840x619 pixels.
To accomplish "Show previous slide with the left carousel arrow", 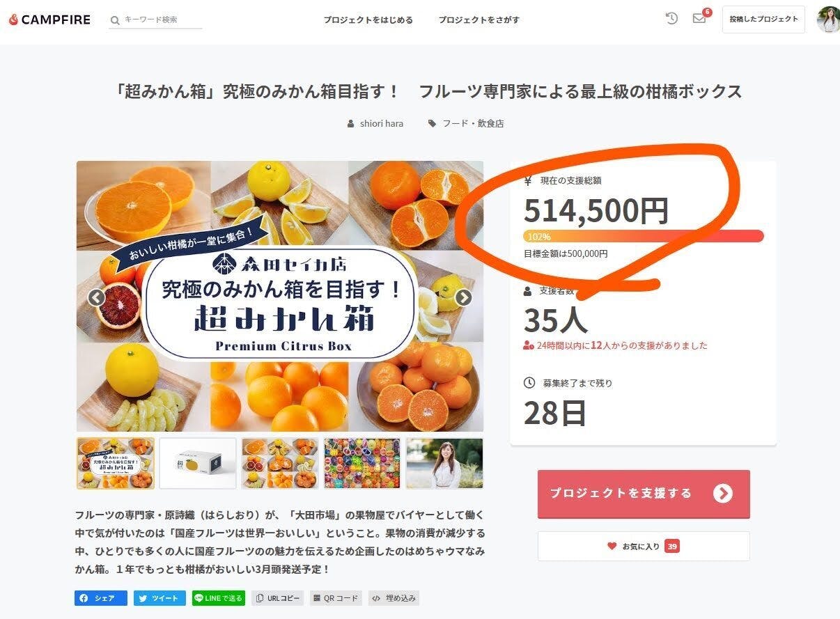I will [96, 298].
